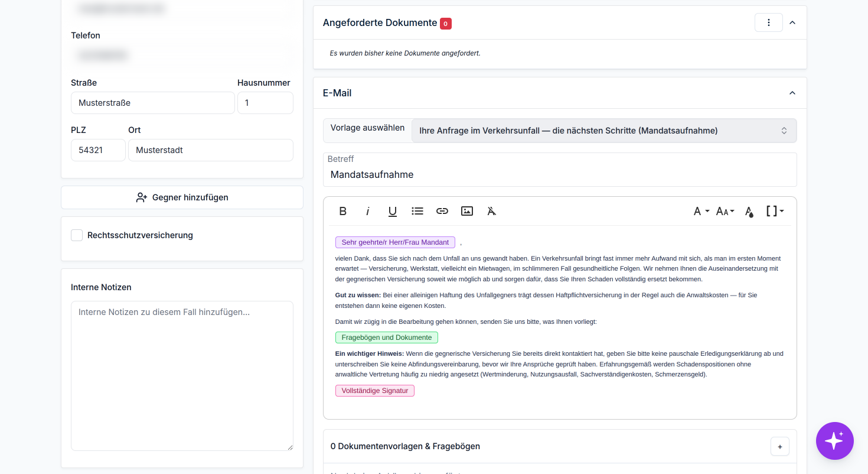Focus the Interne Notizen text area

click(182, 376)
